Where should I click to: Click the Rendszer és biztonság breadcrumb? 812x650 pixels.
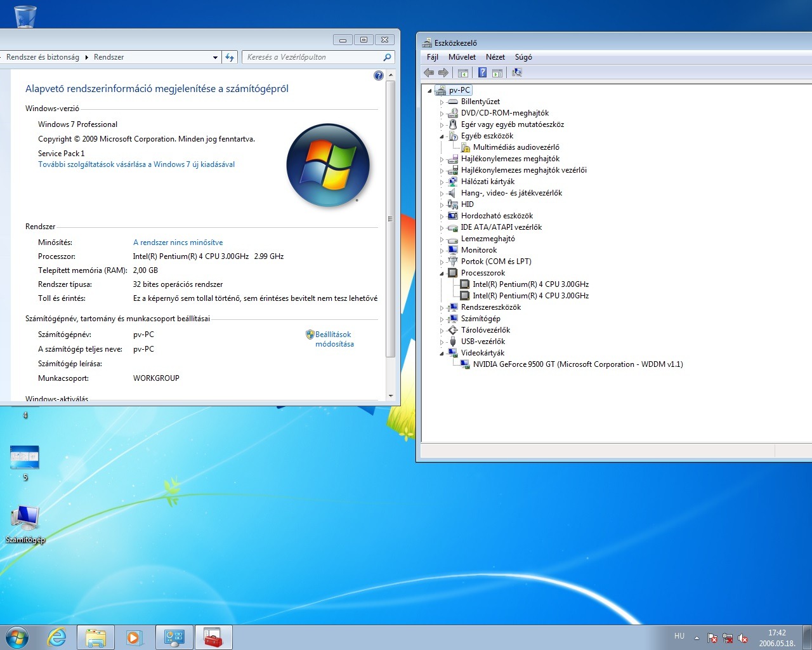(43, 57)
